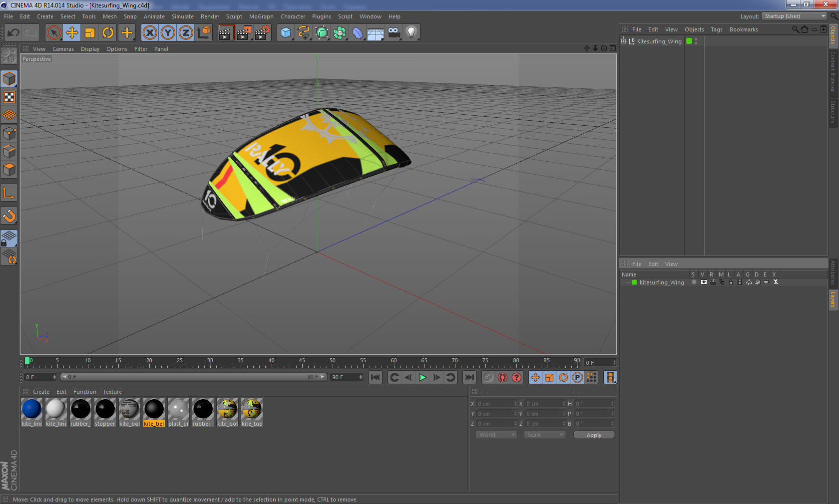
Task: Enable Points mode in left sidebar
Action: [9, 133]
